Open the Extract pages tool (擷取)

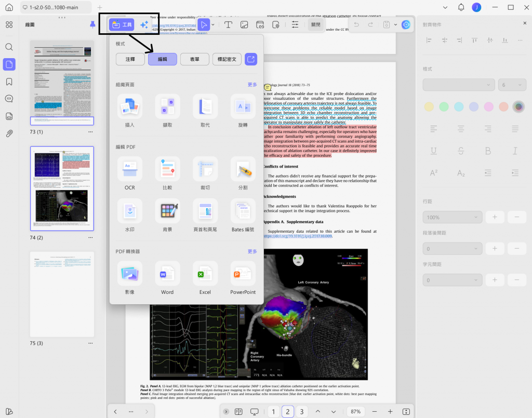[x=167, y=111]
